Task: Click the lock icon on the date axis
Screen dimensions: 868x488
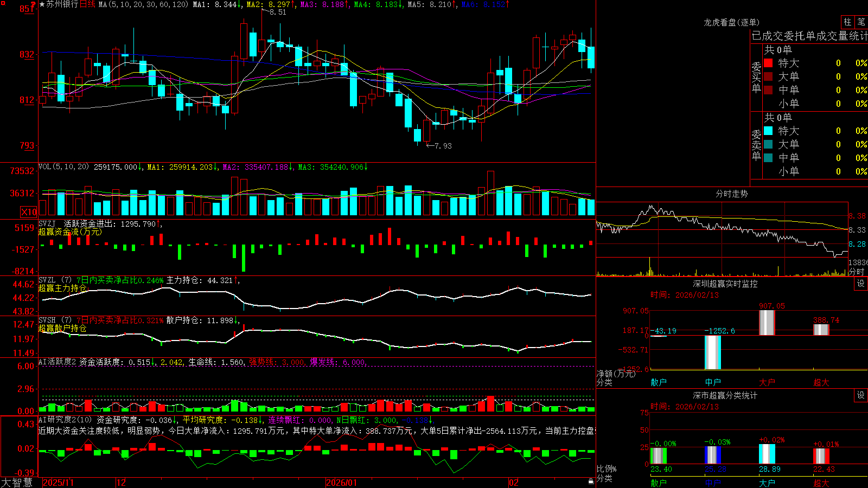Action: (x=591, y=481)
